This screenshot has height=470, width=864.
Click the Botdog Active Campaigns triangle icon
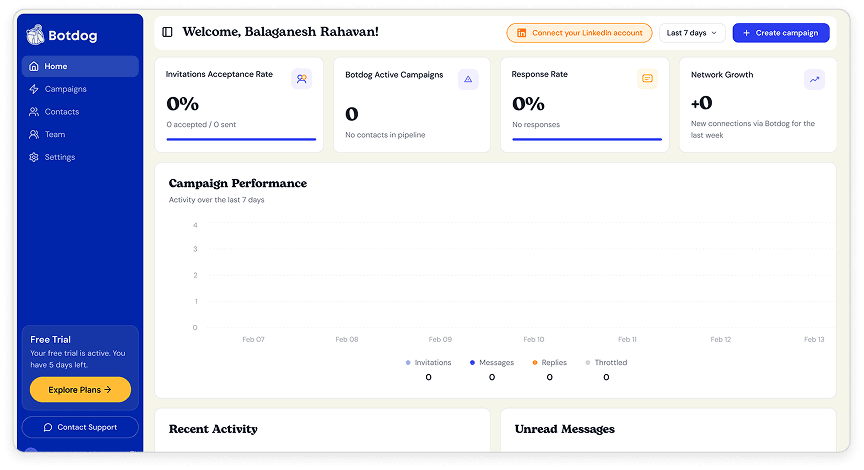[468, 79]
